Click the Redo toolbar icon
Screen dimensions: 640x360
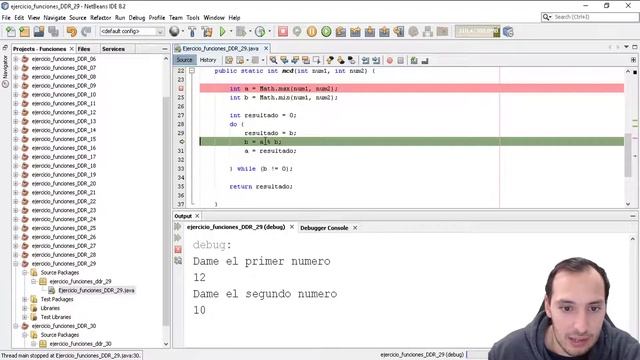click(x=86, y=31)
